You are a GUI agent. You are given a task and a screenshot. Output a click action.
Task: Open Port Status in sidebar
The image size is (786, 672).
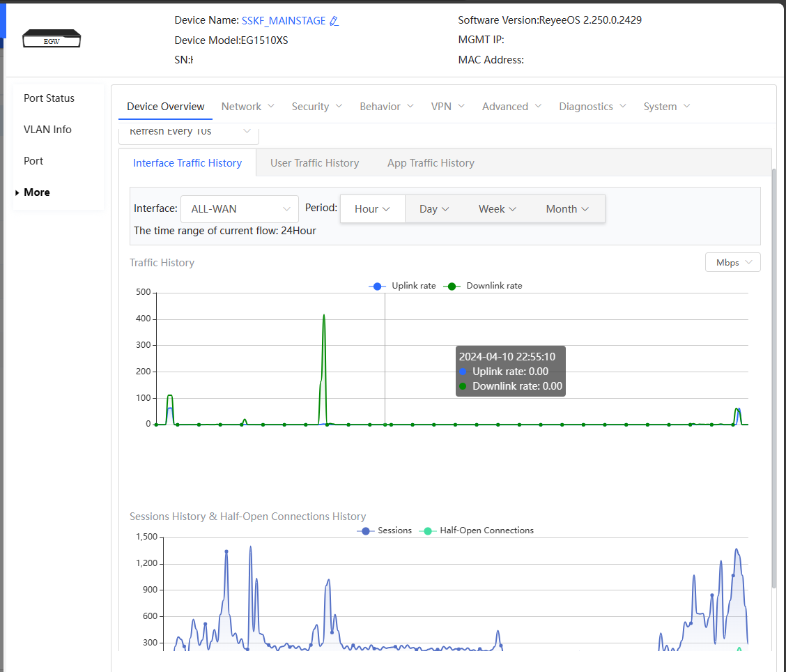coord(49,98)
